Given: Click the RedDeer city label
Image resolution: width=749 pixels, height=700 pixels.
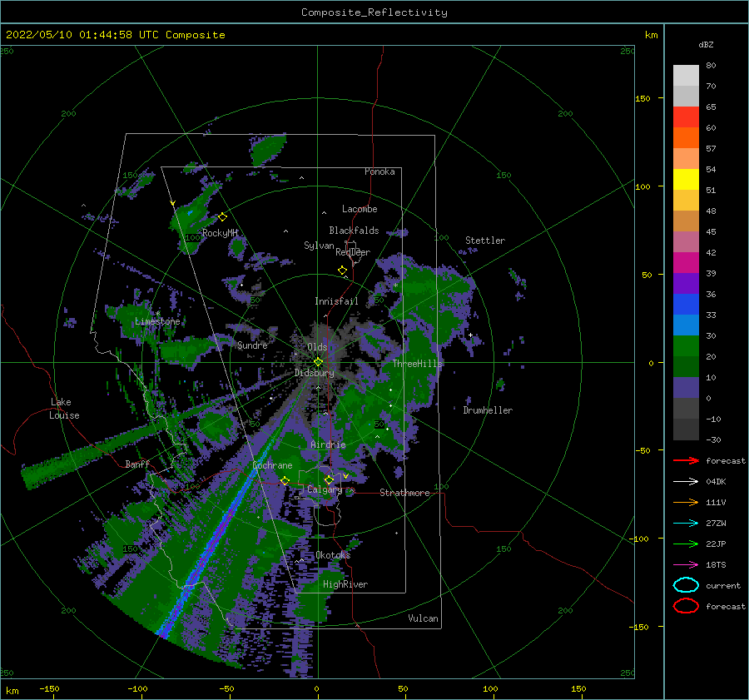Looking at the screenshot, I should [353, 252].
